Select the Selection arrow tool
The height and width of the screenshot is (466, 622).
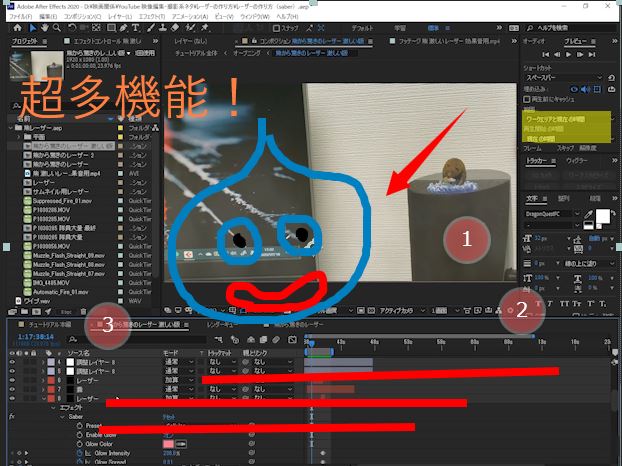(33, 28)
